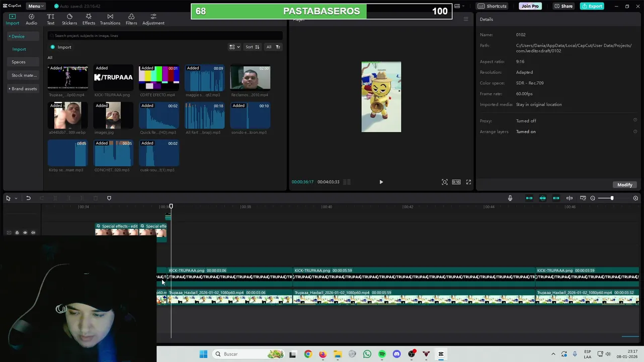644x362 pixels.
Task: Click the preview axis split icon
Action: [x=570, y=198]
